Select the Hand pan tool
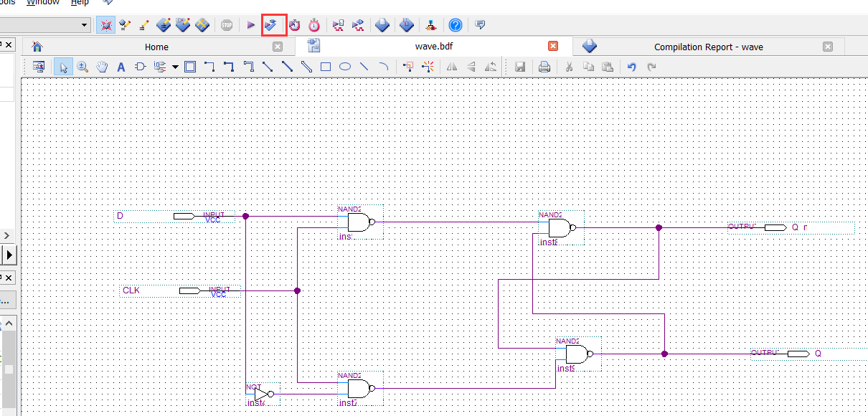This screenshot has height=416, width=868. pyautogui.click(x=102, y=67)
